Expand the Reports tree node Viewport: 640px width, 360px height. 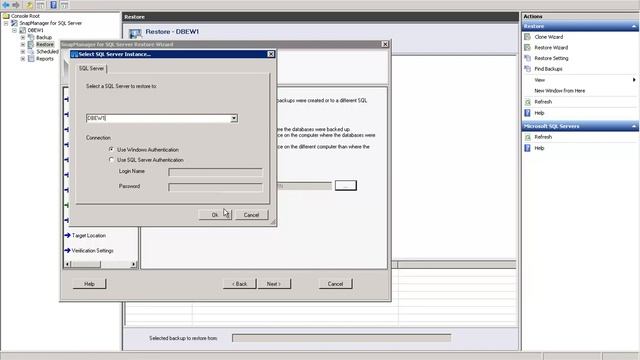23,59
